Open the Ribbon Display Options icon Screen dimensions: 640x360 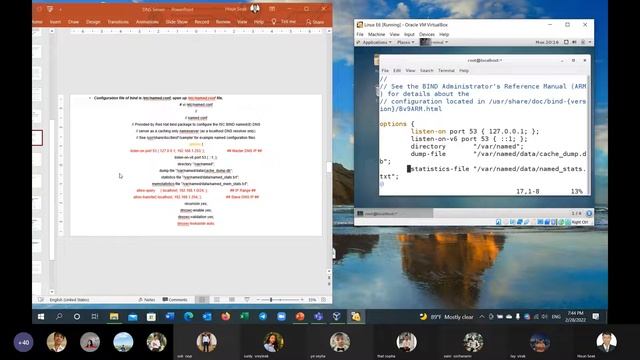(x=272, y=9)
